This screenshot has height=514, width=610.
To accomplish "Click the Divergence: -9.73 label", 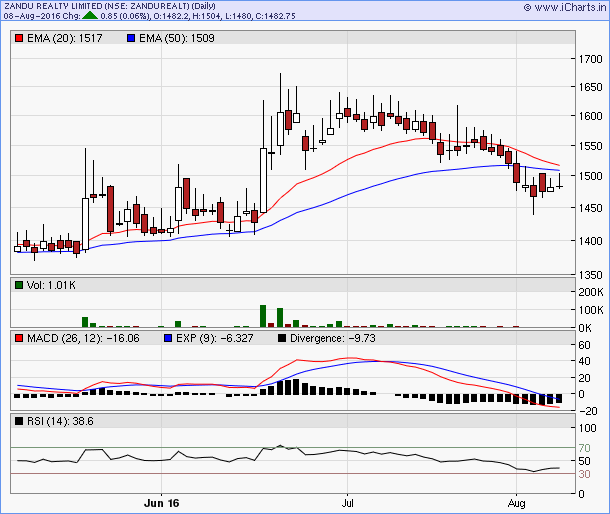I will coord(333,338).
